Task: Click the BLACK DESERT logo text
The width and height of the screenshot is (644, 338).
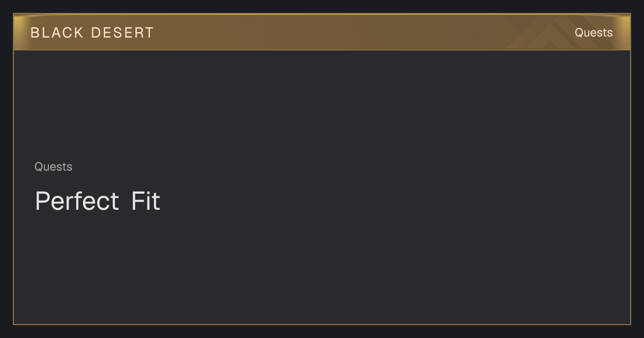Action: [92, 33]
